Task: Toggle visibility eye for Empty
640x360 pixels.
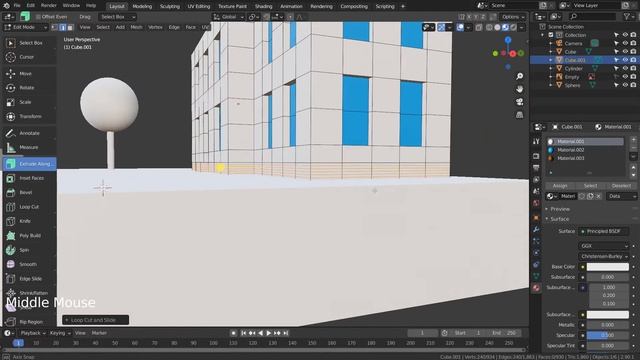Action: pos(624,77)
